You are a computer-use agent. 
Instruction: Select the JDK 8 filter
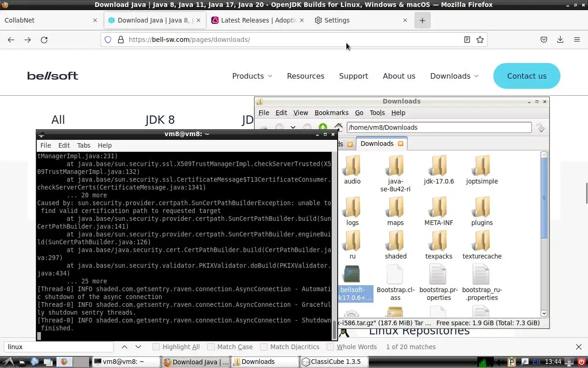coord(160,120)
